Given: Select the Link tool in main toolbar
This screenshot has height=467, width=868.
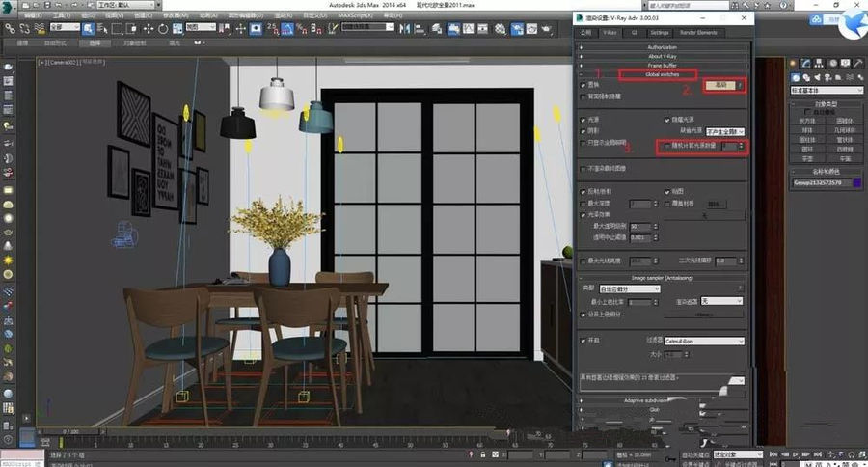Looking at the screenshot, I should pos(10,28).
